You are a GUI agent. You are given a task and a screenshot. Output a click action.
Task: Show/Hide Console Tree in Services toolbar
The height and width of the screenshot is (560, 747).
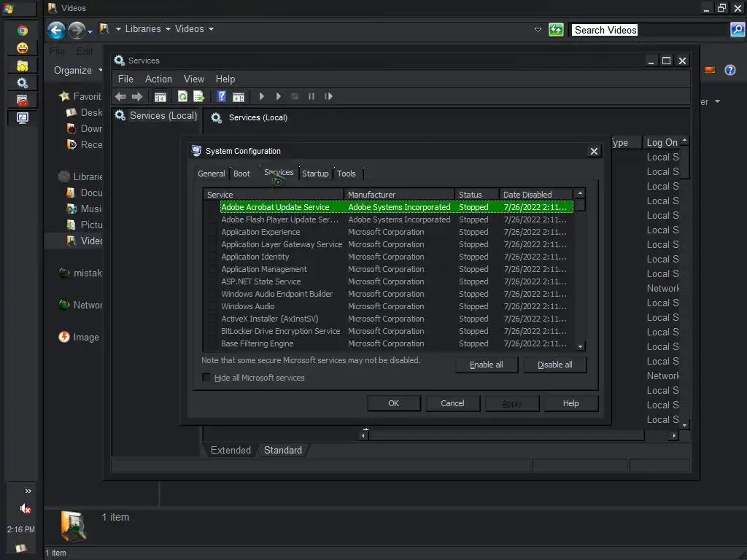tap(160, 97)
